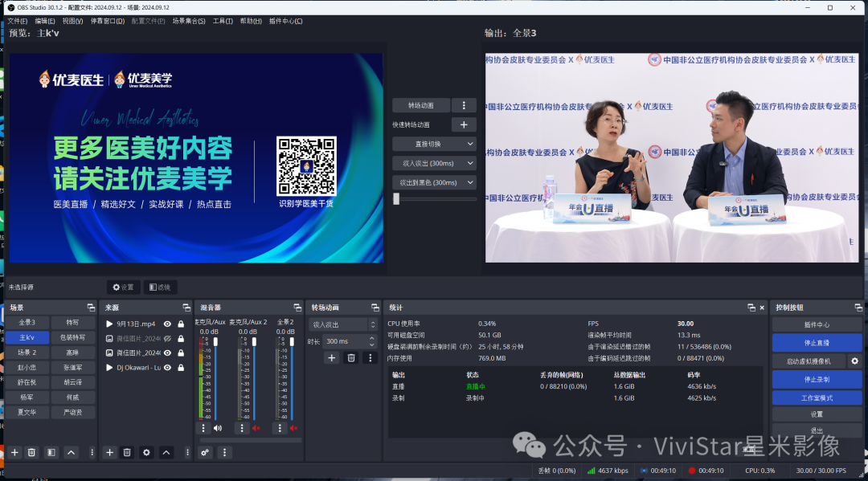Open scene filters icon in Scenes panel footer
The image size is (868, 481).
pos(51,452)
